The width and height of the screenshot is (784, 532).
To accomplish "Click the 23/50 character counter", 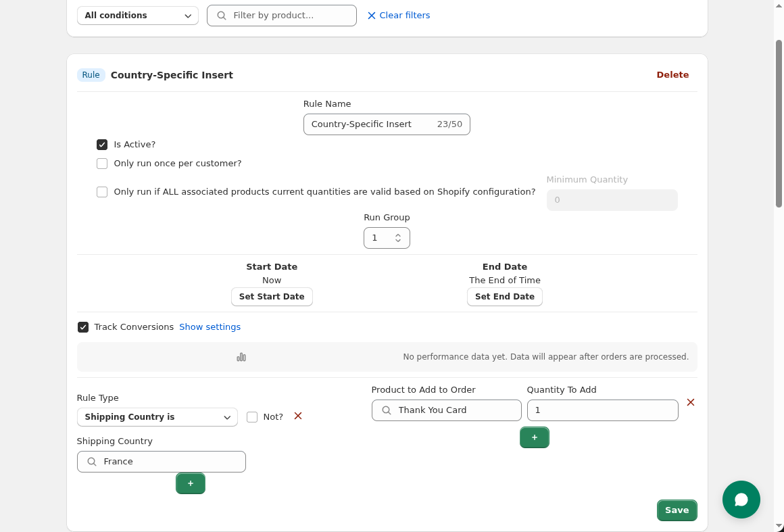I will point(449,124).
